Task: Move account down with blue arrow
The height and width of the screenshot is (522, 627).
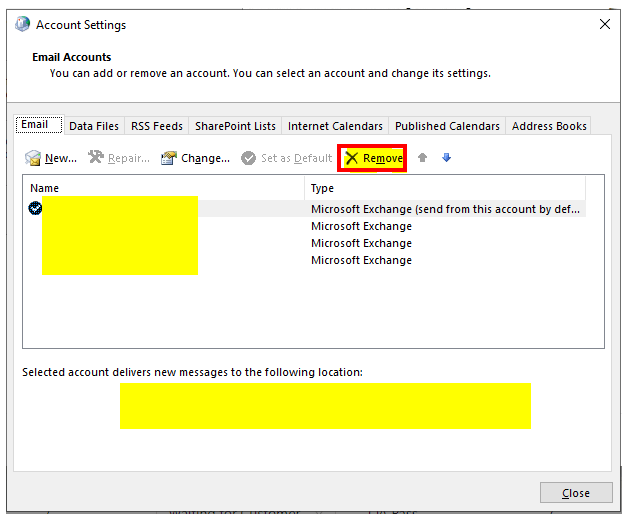Action: (x=447, y=158)
